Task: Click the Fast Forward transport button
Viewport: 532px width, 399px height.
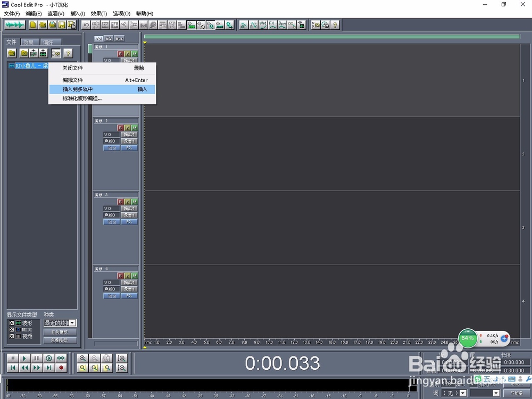Action: (x=37, y=368)
